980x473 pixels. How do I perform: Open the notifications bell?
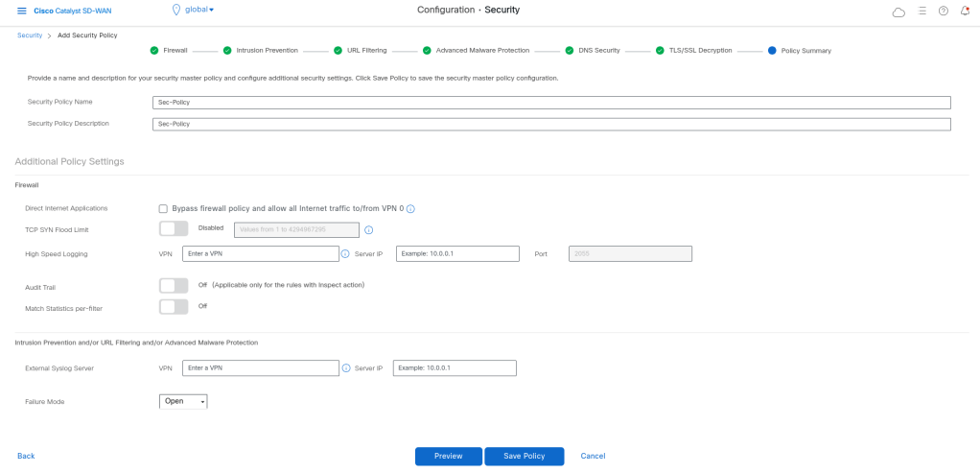[965, 11]
